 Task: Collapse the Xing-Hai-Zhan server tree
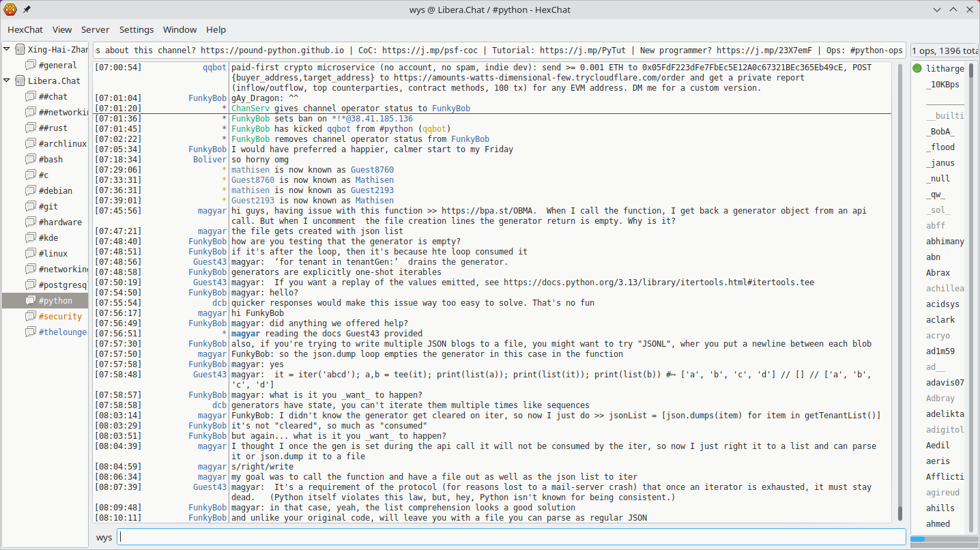pyautogui.click(x=7, y=49)
